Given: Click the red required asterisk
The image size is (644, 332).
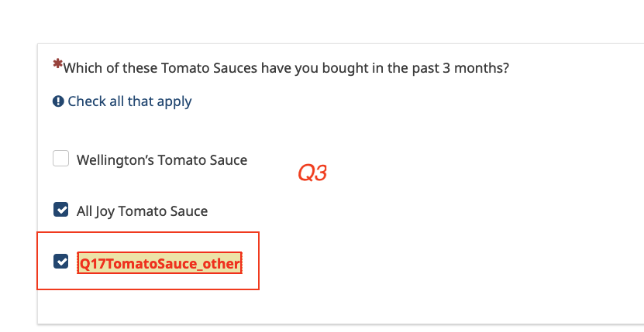Looking at the screenshot, I should [x=57, y=64].
